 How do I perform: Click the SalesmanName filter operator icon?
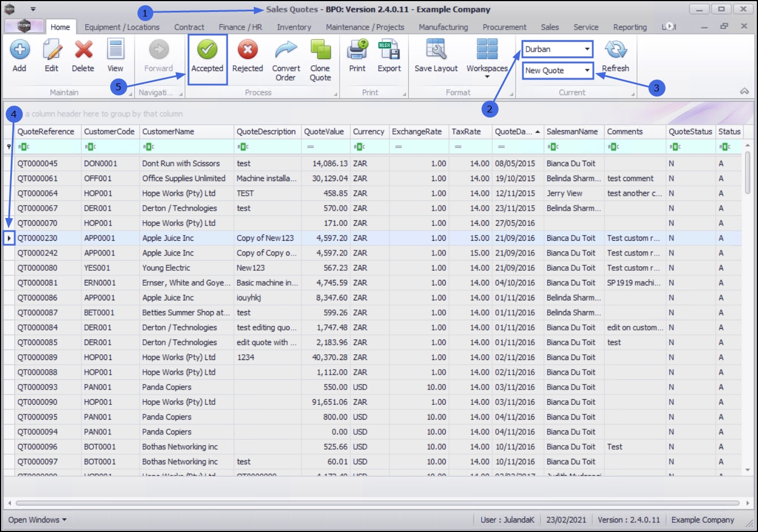pos(552,146)
